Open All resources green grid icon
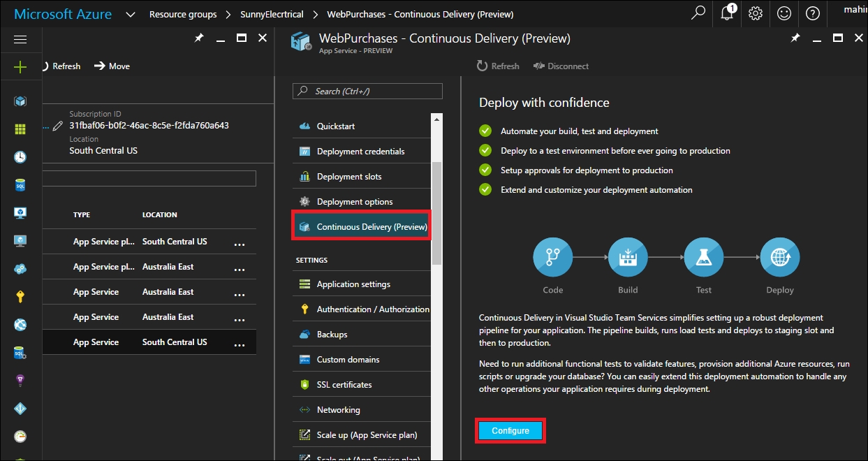The width and height of the screenshot is (868, 461). coord(20,129)
